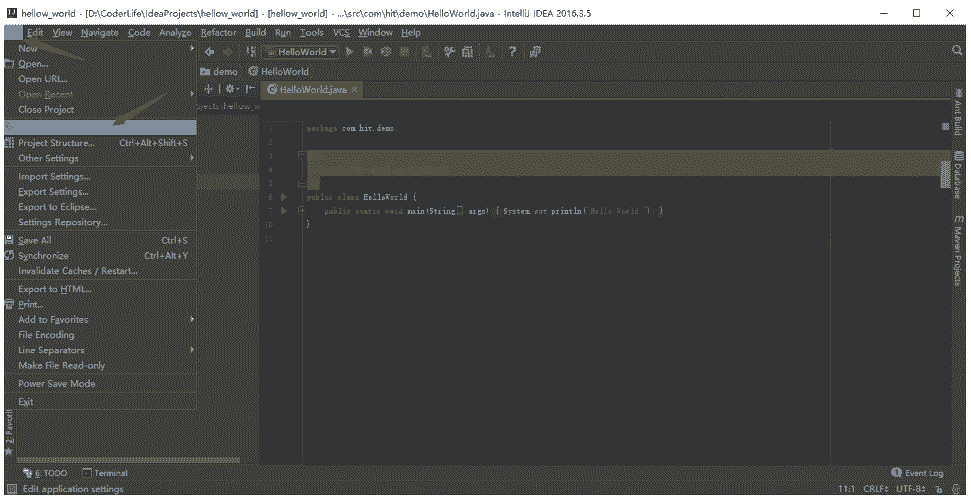Toggle Make File Read-only option

61,366
